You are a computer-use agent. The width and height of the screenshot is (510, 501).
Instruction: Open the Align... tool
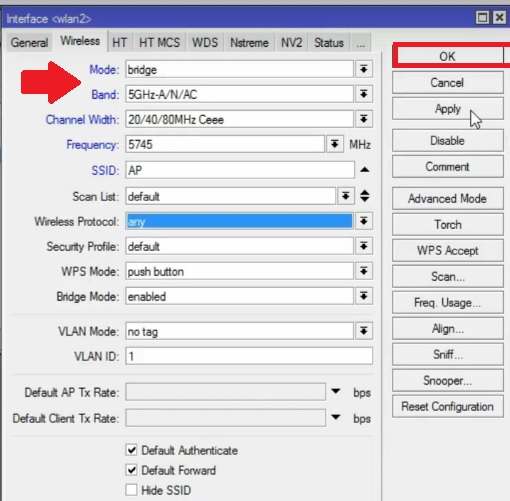coord(448,328)
